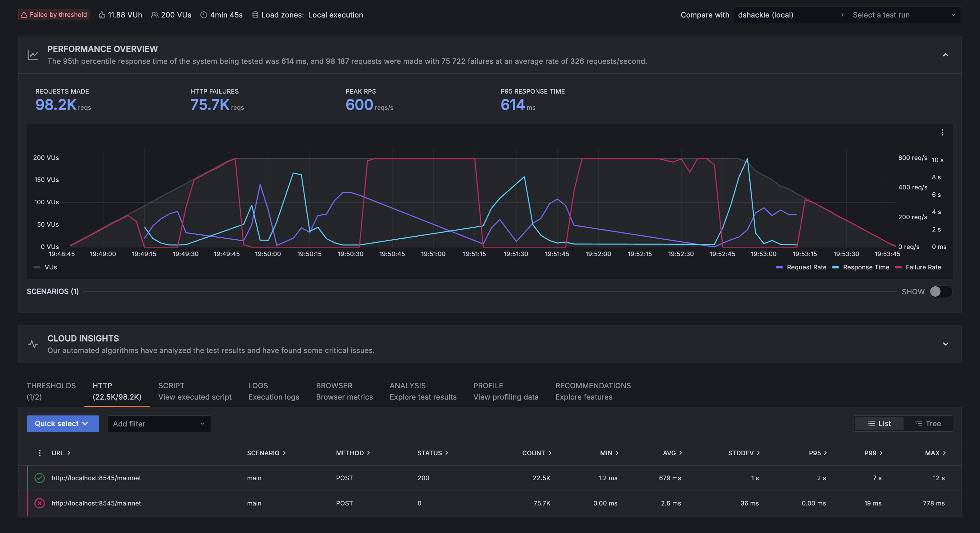Click the Failed by threshold warning badge
980x533 pixels.
[54, 15]
